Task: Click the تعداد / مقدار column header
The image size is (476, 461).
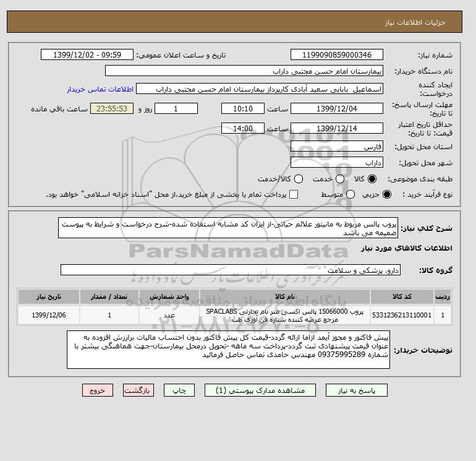Action: point(109,296)
